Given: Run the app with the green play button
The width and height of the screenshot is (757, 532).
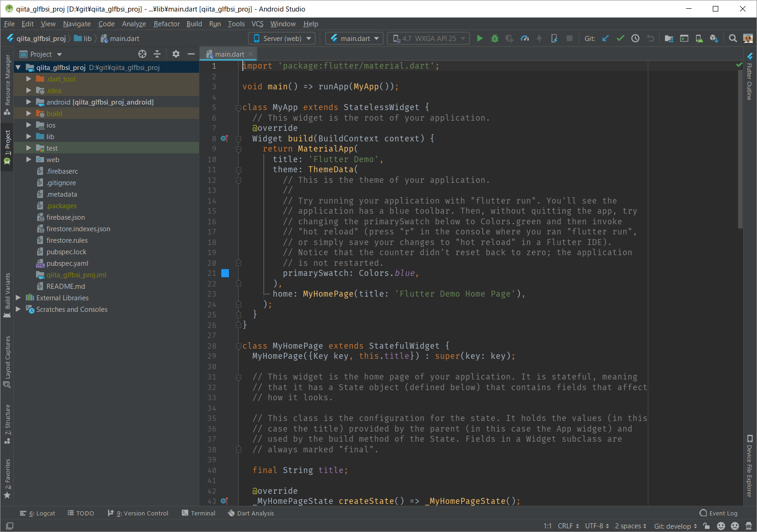Looking at the screenshot, I should coord(480,39).
